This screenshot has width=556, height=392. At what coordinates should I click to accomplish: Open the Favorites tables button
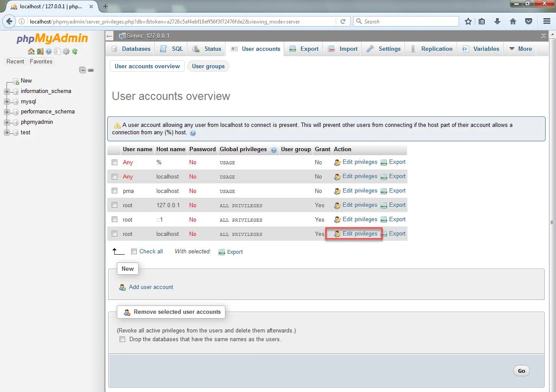(x=41, y=62)
